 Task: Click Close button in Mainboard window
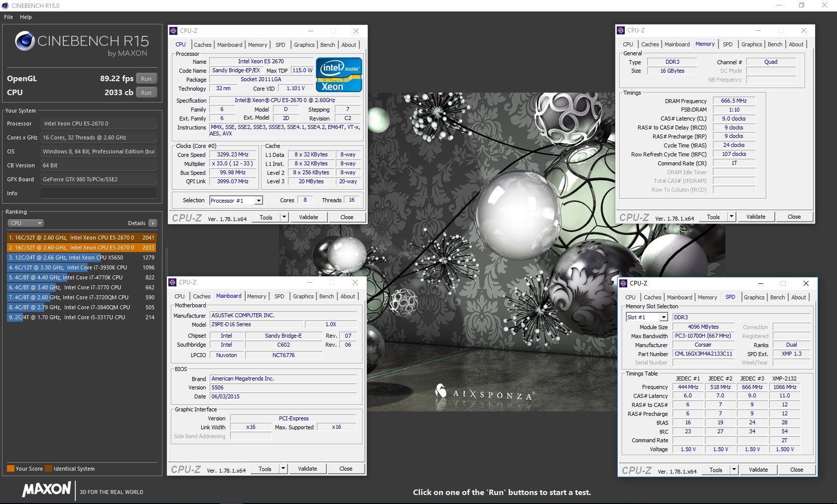pos(346,469)
